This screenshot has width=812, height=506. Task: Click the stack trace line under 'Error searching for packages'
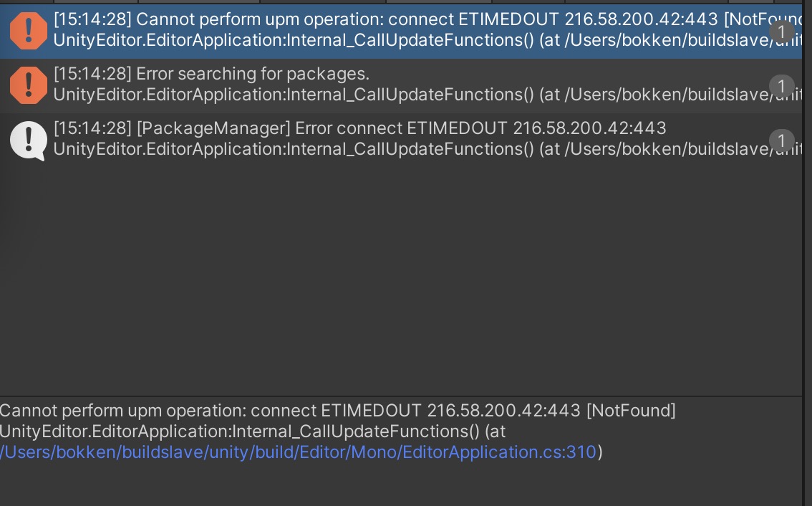point(427,95)
